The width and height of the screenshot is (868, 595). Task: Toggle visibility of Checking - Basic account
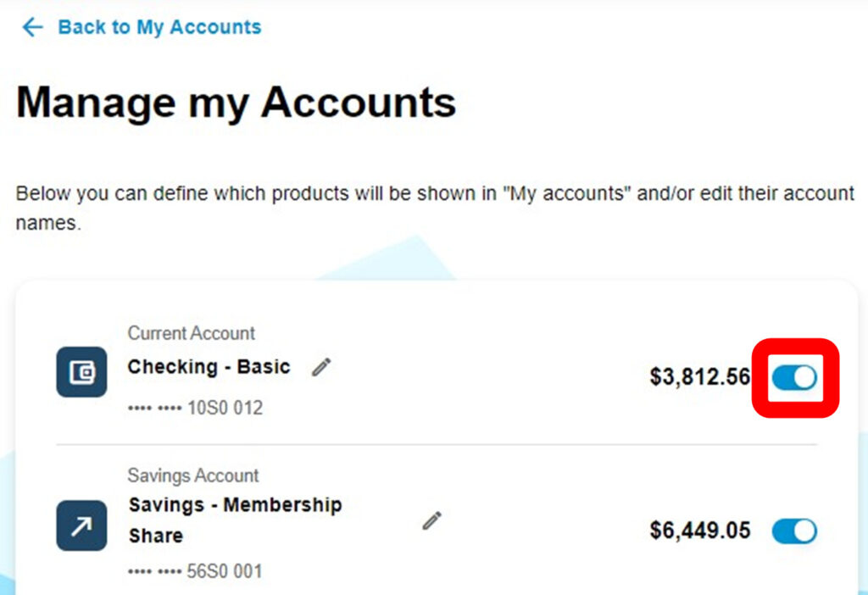pos(794,377)
